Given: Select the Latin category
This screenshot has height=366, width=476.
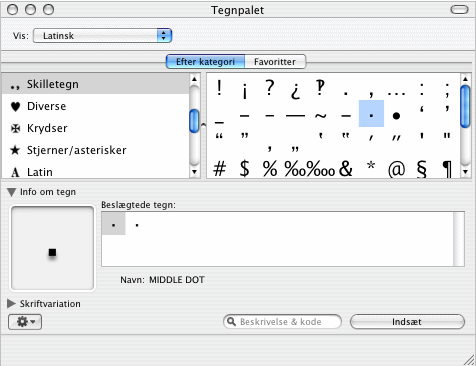Looking at the screenshot, I should tap(96, 172).
